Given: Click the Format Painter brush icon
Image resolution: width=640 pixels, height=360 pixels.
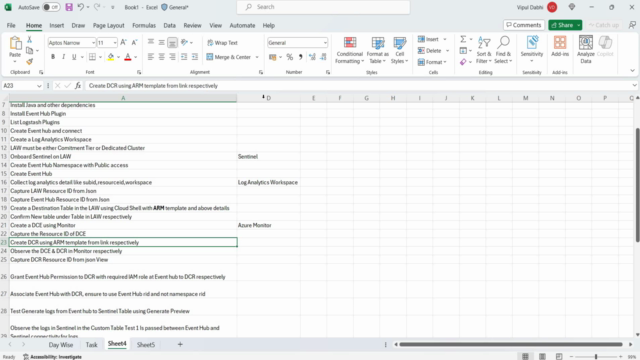Looking at the screenshot, I should [29, 62].
